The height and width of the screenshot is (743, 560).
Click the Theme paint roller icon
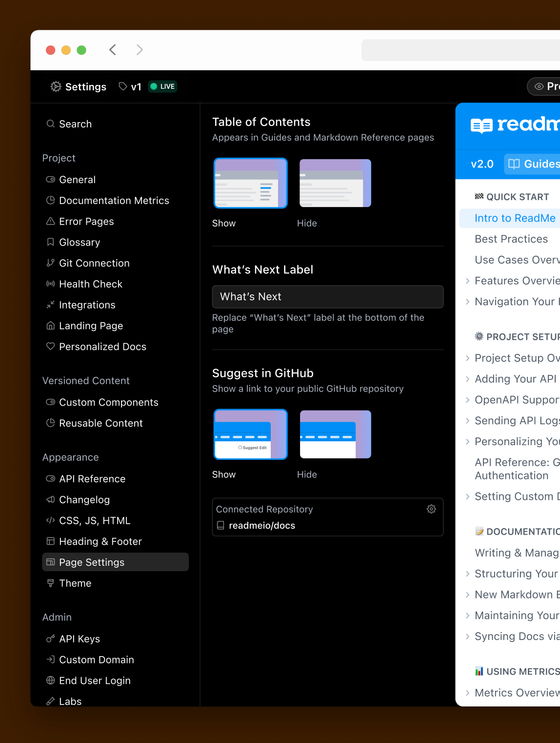(50, 583)
